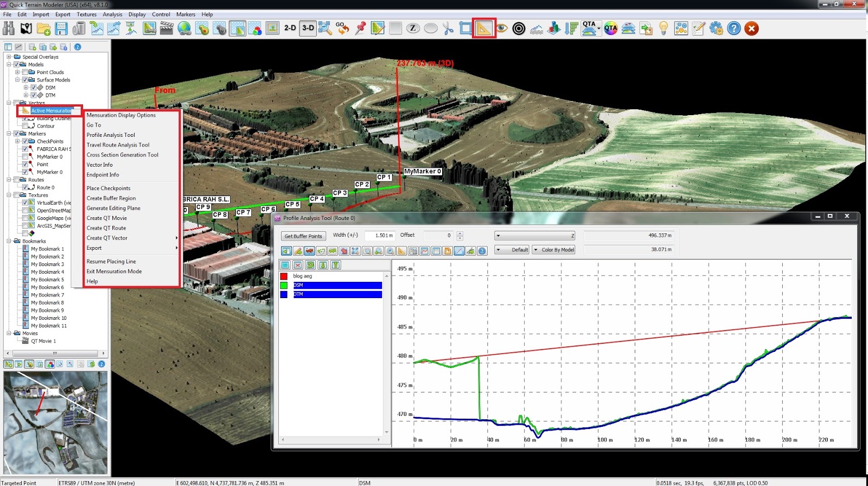Toggle the GoogleMaps texture checkbox
This screenshot has width=868, height=486.
point(24,218)
